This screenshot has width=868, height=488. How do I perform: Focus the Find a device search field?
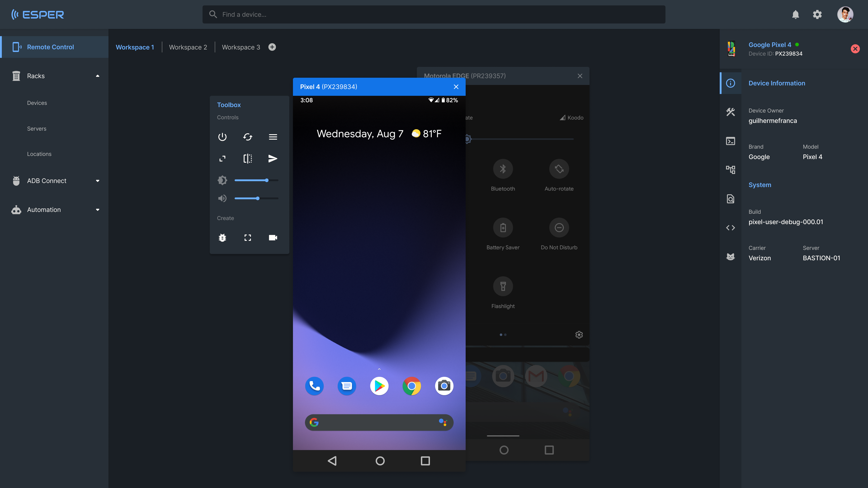[434, 14]
